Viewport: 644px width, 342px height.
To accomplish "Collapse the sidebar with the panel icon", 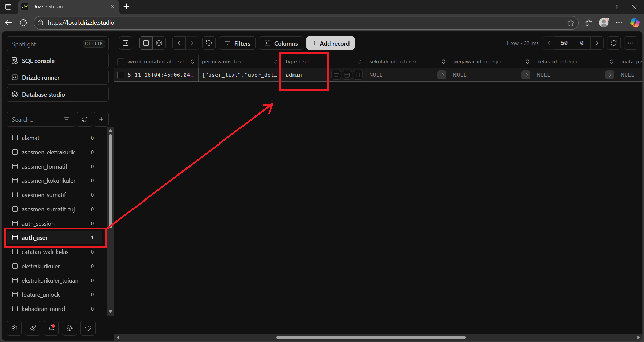I will click(125, 43).
